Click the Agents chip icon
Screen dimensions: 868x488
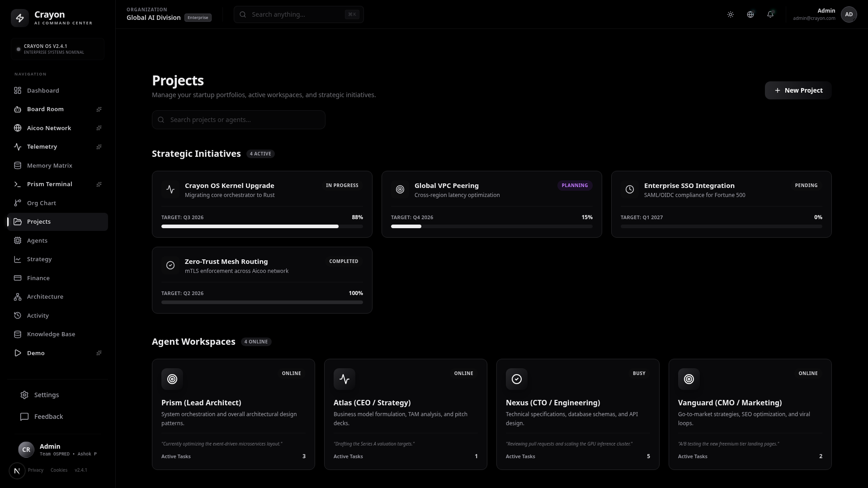coord(18,240)
